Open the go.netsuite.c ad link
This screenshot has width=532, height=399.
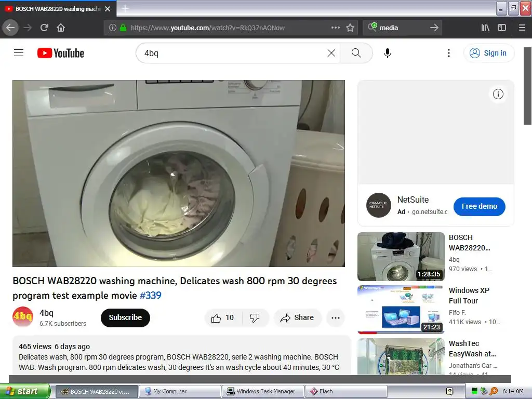tap(430, 212)
